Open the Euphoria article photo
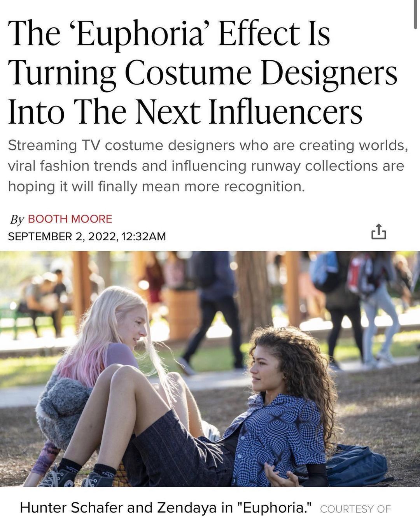Viewport: 420px width, 525px height. [x=210, y=369]
